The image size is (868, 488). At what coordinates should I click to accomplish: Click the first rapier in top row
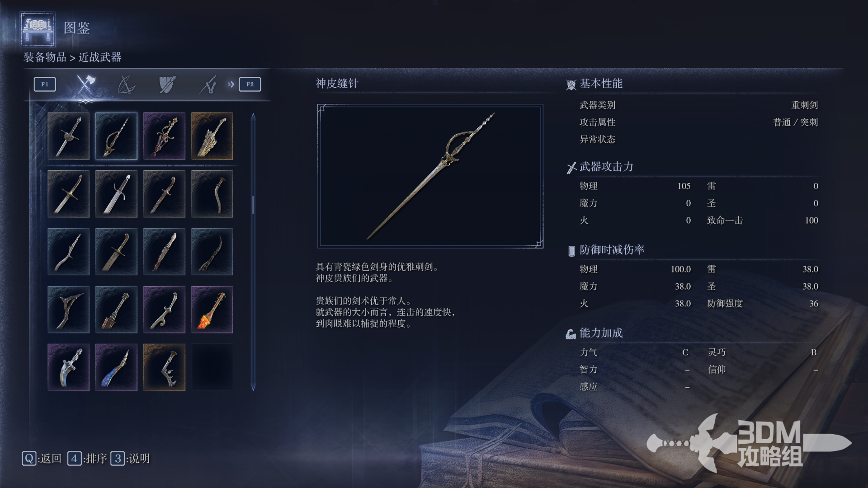click(x=68, y=136)
